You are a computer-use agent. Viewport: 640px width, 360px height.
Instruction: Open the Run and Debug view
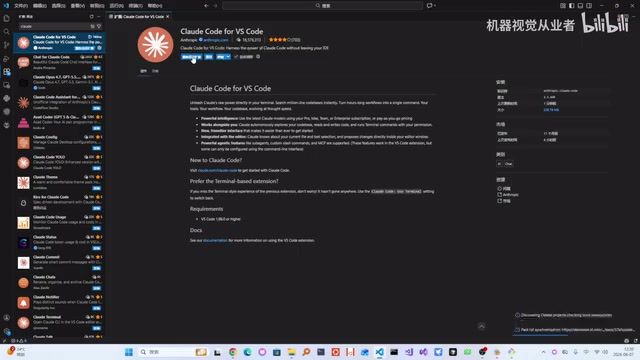7,58
